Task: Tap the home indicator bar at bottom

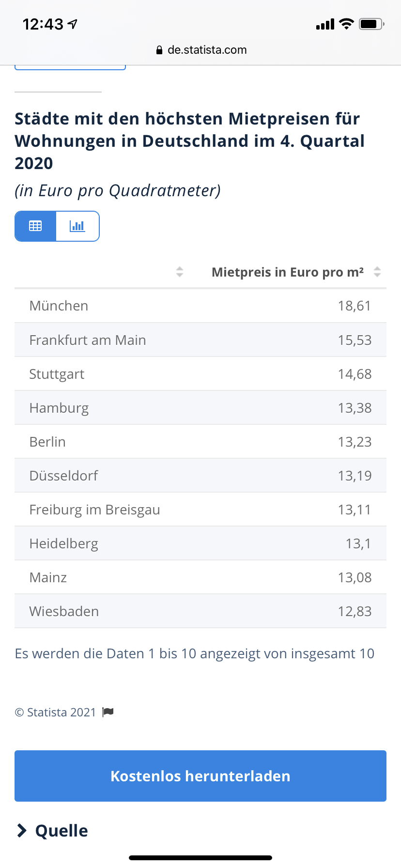Action: [200, 858]
